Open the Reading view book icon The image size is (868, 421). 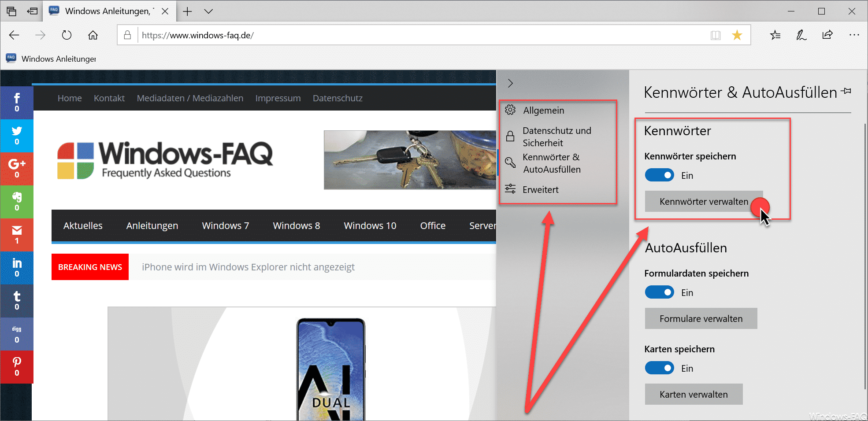coord(716,35)
